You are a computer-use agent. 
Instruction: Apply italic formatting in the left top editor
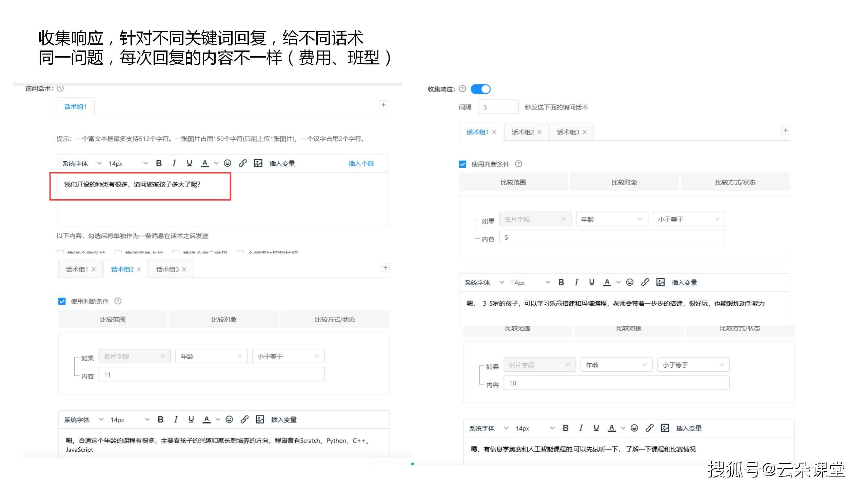point(174,163)
